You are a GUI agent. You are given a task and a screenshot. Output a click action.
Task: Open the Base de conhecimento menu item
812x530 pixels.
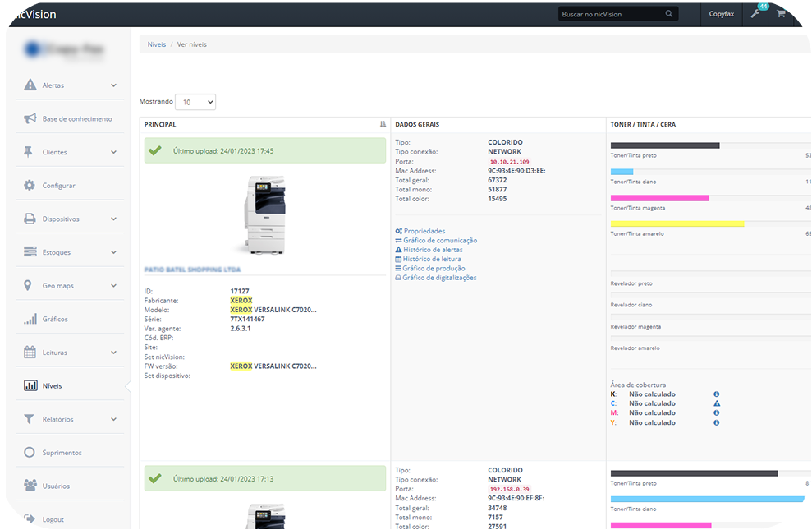tap(70, 118)
